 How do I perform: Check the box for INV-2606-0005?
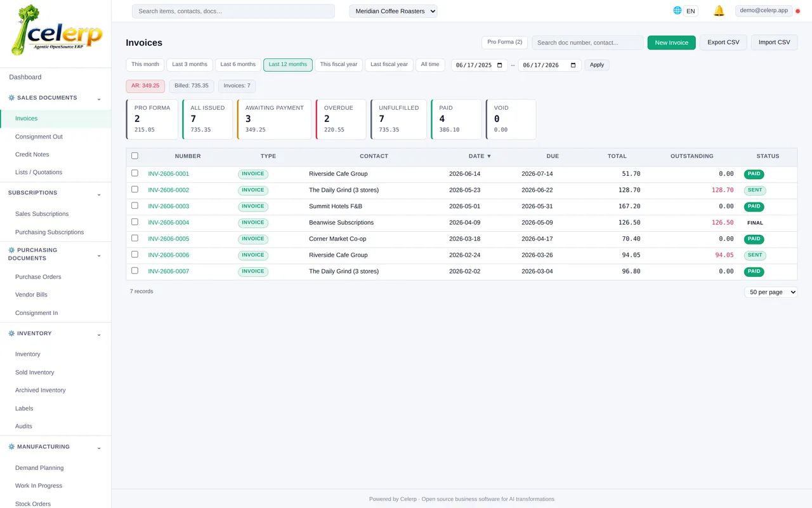[134, 238]
